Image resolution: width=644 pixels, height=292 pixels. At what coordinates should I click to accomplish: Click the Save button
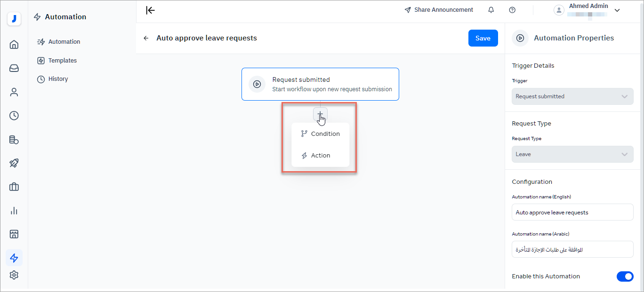pyautogui.click(x=483, y=38)
